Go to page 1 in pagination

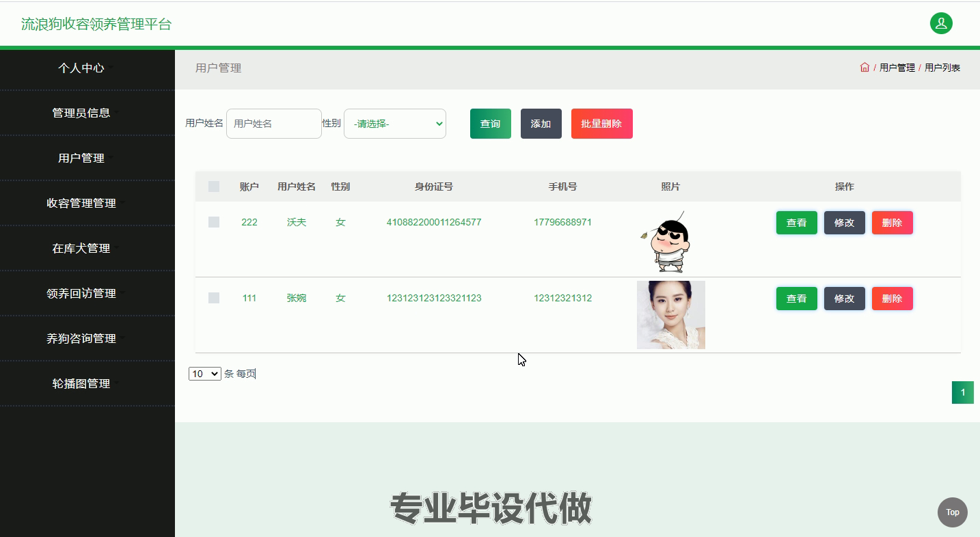click(x=963, y=392)
